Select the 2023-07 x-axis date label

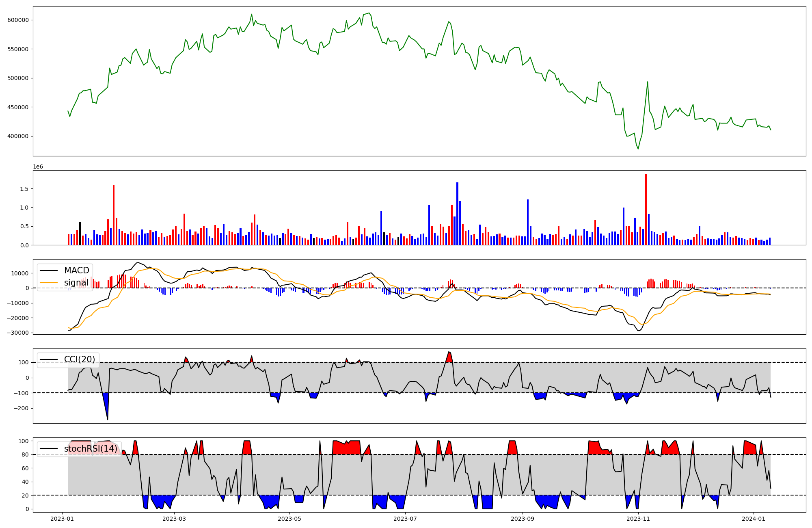(405, 519)
